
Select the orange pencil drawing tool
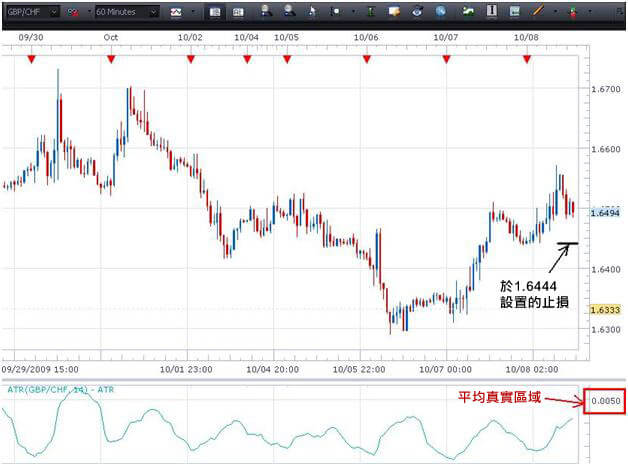538,13
